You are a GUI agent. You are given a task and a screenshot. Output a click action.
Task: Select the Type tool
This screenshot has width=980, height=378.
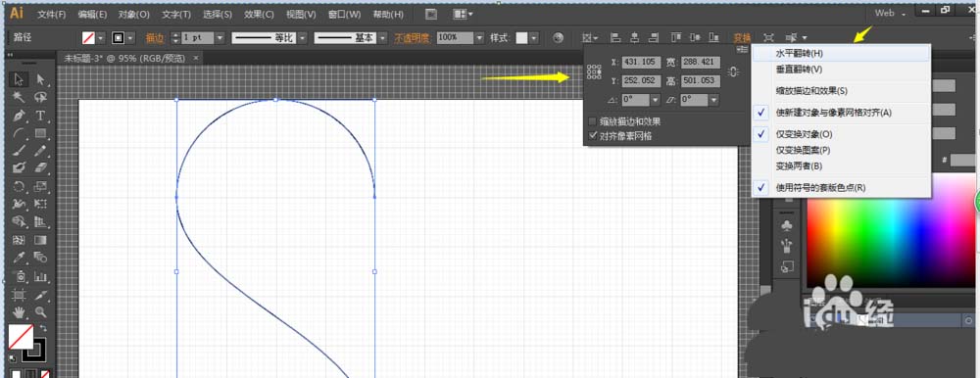click(x=40, y=116)
